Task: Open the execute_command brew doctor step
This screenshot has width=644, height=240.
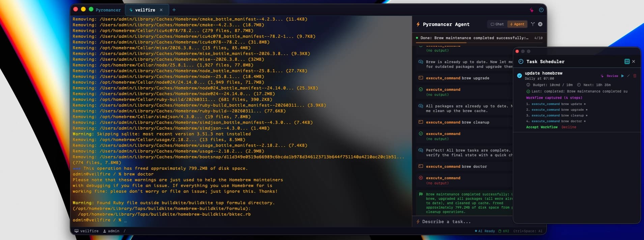Action: [456, 166]
